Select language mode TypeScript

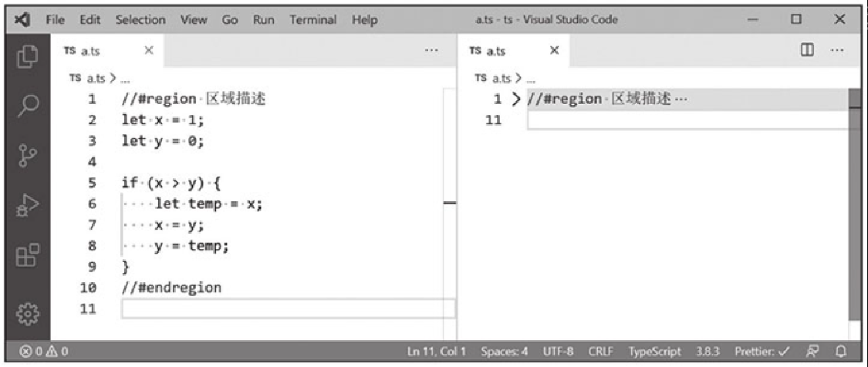click(x=655, y=351)
